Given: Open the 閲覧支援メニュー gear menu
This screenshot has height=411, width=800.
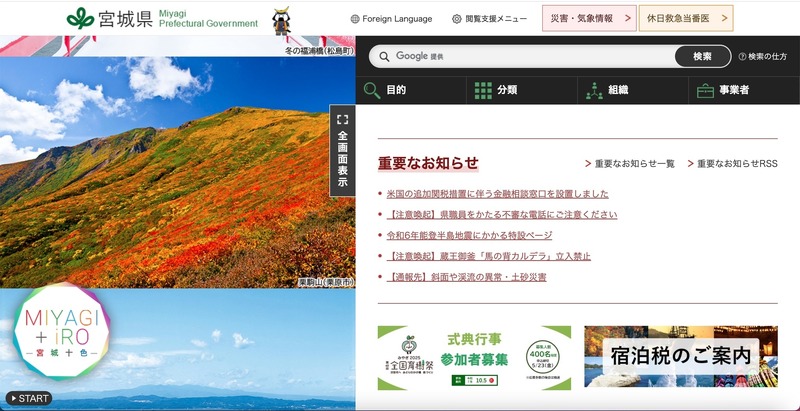Looking at the screenshot, I should coord(489,18).
